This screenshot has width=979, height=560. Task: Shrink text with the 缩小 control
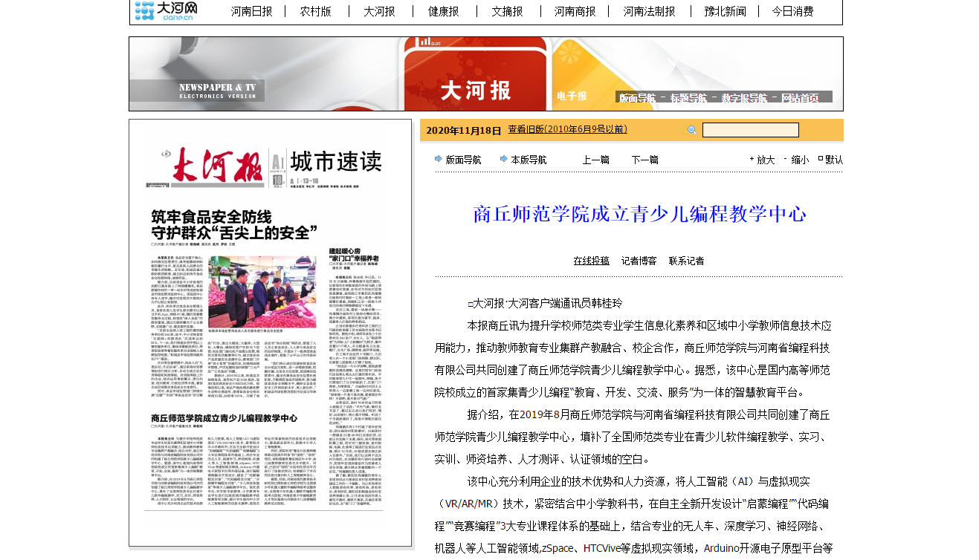[799, 160]
